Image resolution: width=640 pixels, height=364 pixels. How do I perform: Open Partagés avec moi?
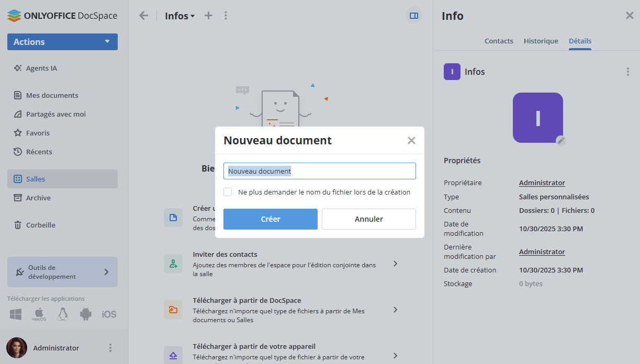tap(57, 114)
